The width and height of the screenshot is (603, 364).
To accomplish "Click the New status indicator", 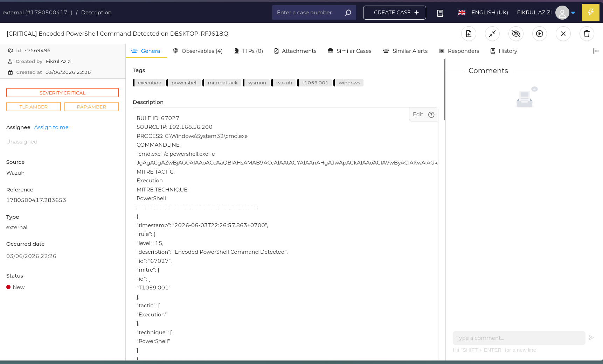I will [x=15, y=287].
